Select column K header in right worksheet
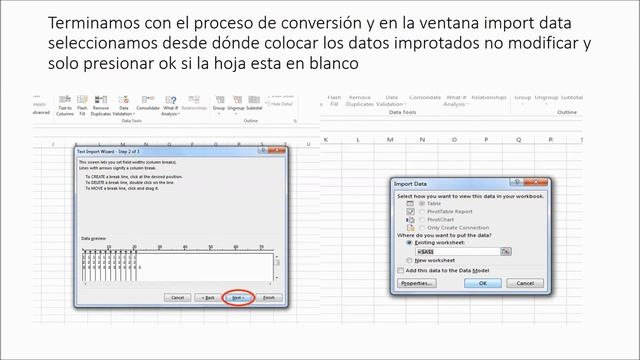Screen dimensions: 640x360 [x=326, y=140]
